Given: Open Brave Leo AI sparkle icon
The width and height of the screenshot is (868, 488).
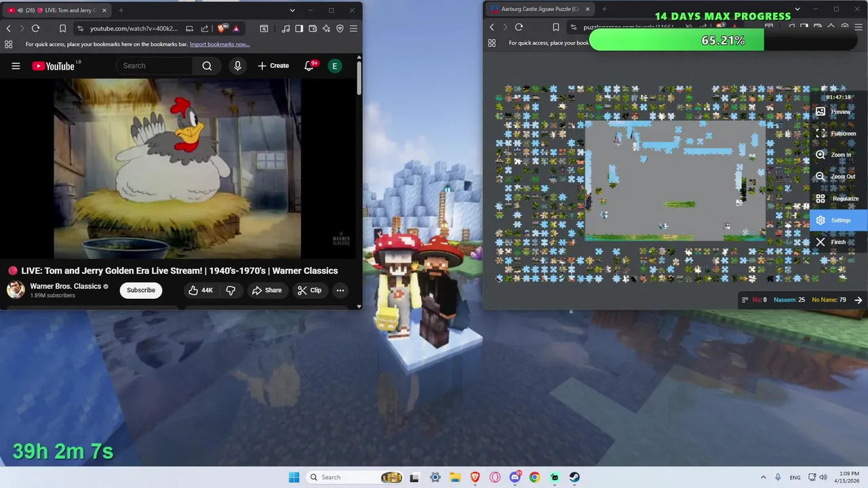Looking at the screenshot, I should pyautogui.click(x=326, y=28).
